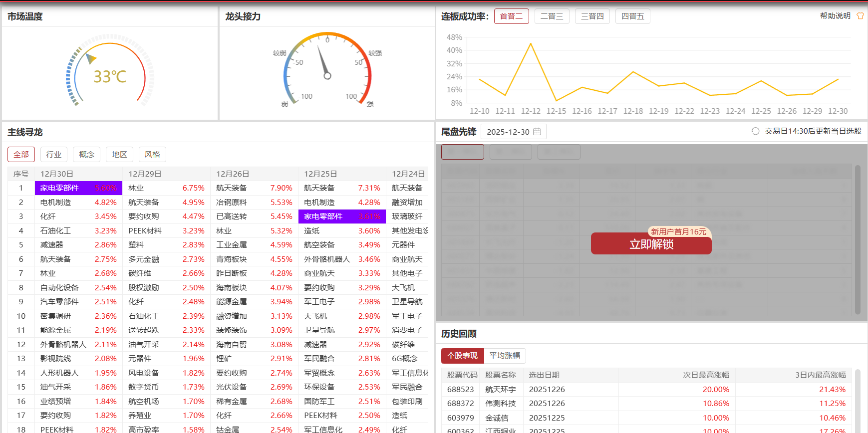The width and height of the screenshot is (868, 433).
Task: Click the 12月26日 column header
Action: coord(254,174)
